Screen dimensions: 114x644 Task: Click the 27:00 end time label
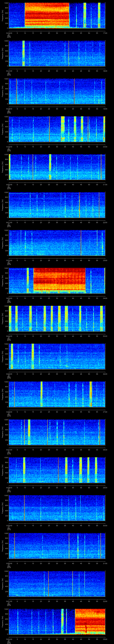(x=105, y=412)
